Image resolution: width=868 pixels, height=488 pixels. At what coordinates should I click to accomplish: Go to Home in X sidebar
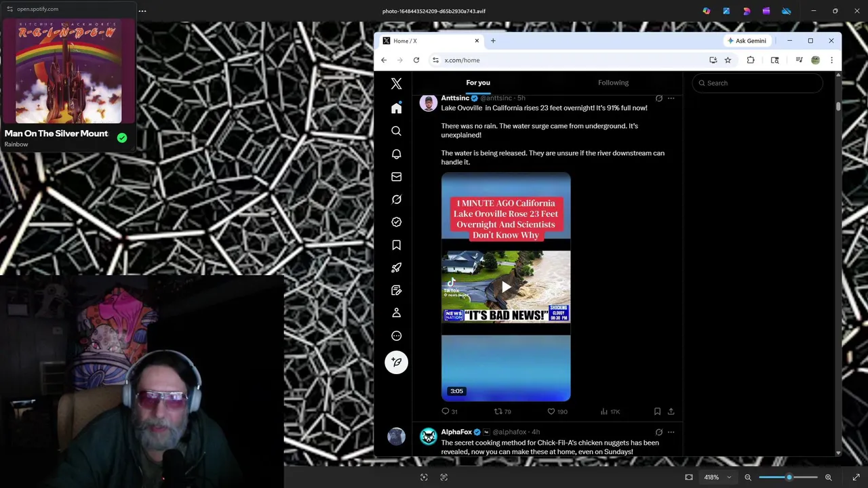(396, 108)
